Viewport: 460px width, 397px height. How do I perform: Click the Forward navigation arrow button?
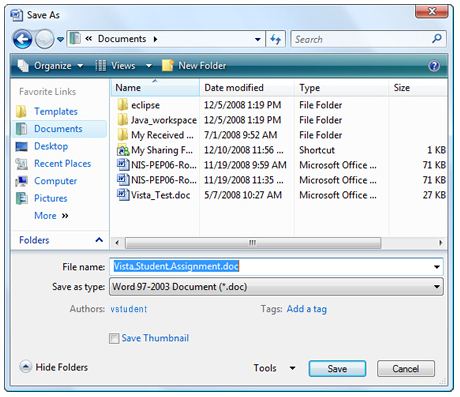coord(44,39)
